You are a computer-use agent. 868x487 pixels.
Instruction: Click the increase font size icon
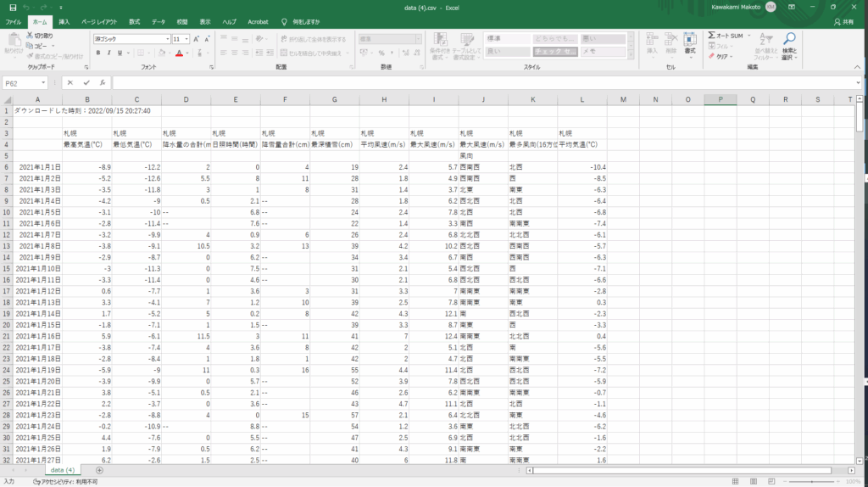point(197,39)
